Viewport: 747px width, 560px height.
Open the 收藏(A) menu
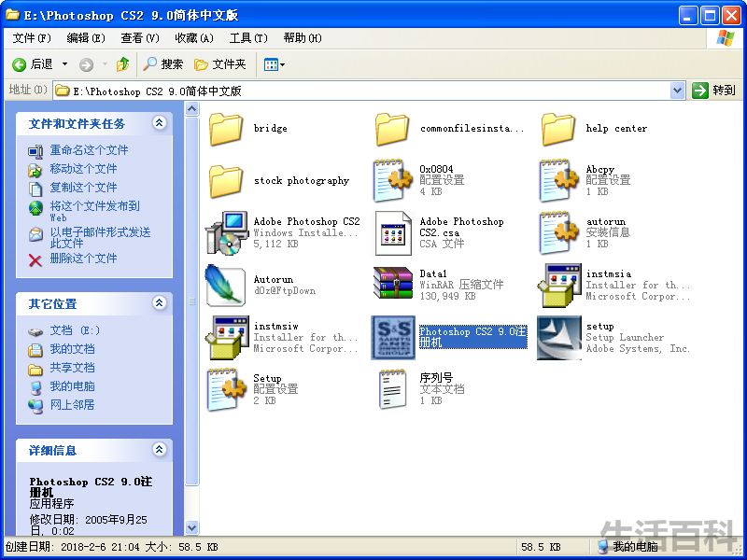[x=194, y=38]
